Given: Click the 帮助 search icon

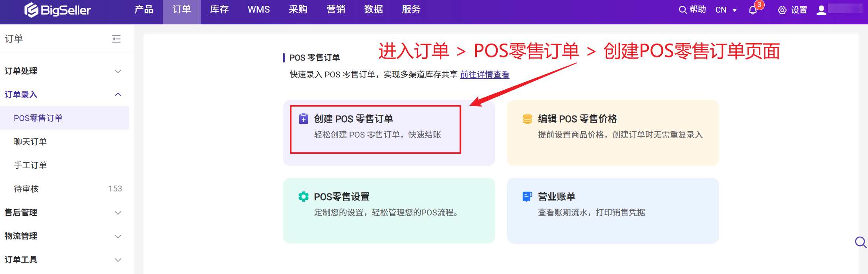Looking at the screenshot, I should pyautogui.click(x=683, y=10).
